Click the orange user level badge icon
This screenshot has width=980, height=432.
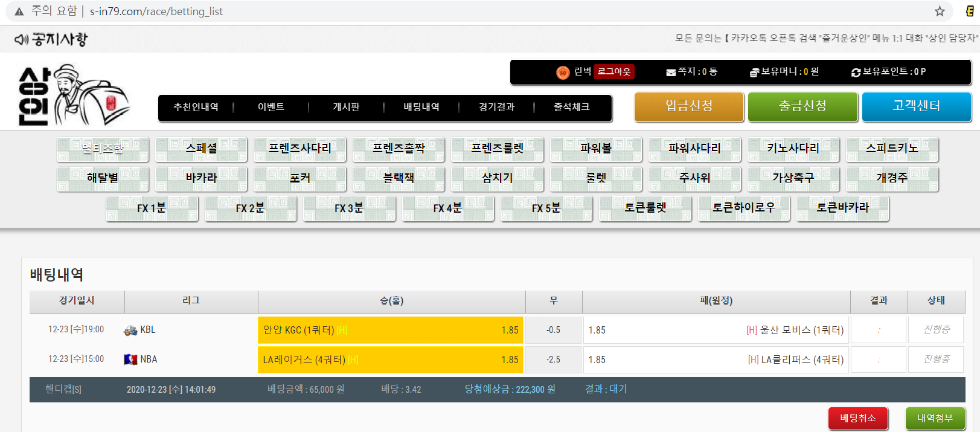pyautogui.click(x=563, y=73)
